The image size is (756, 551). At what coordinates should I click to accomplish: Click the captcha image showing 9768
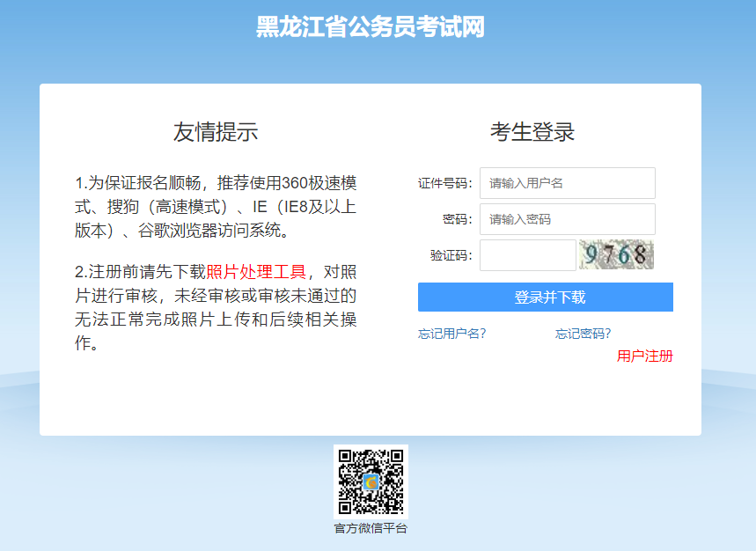616,255
